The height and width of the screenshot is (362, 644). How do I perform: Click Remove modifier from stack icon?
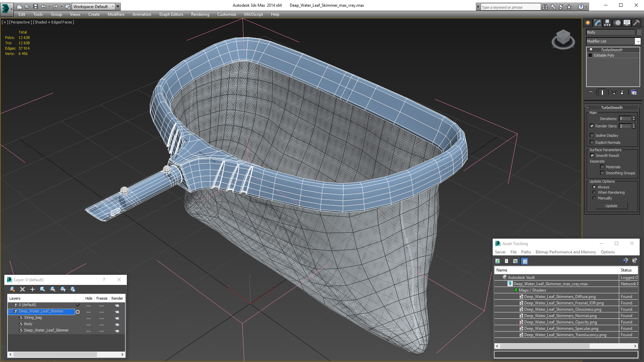tap(622, 93)
